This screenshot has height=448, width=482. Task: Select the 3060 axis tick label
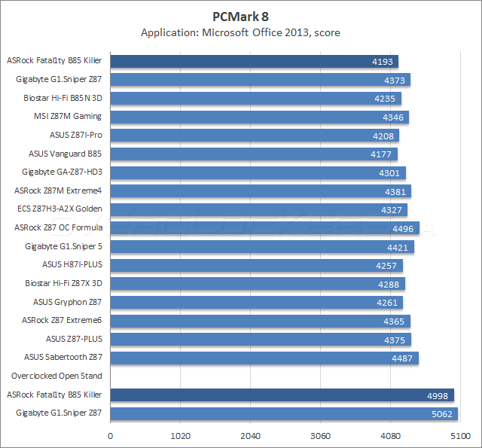point(320,436)
